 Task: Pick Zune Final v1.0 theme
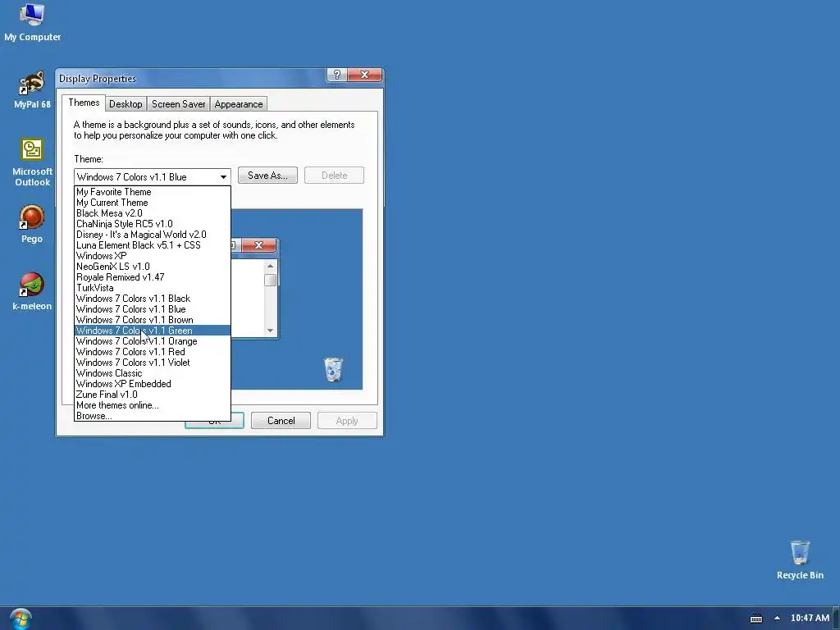152,395
